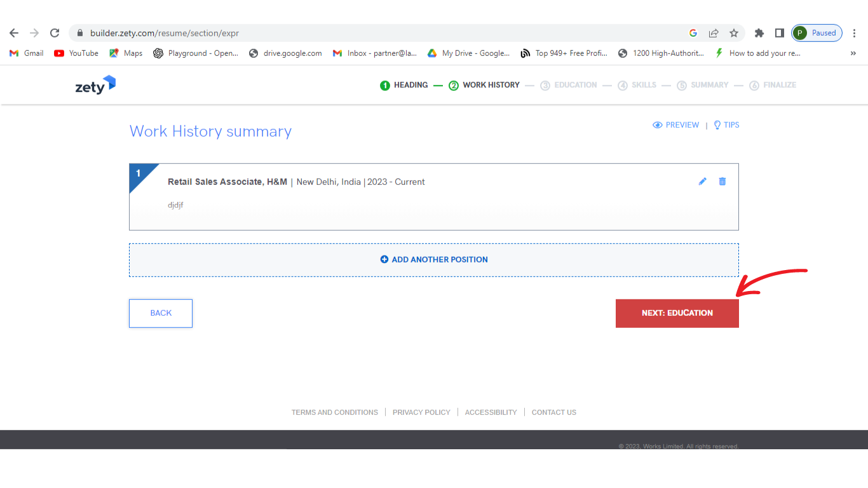Bookmark this page with the star icon

point(734,33)
